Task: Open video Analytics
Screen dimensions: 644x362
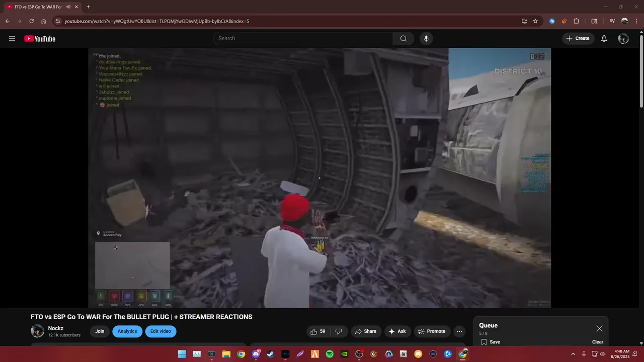Action: point(127,331)
